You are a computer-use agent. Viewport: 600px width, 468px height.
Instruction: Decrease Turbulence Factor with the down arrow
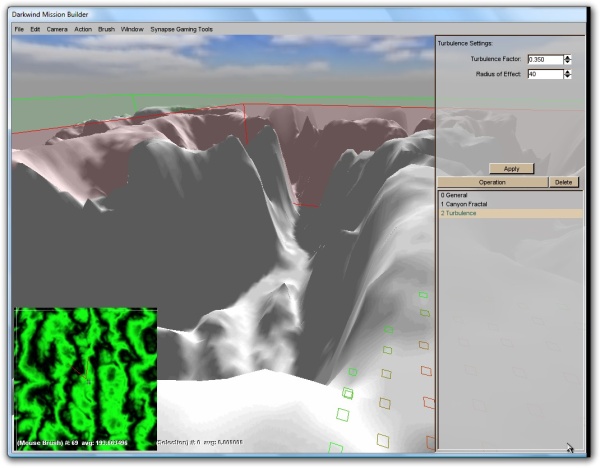[x=568, y=63]
